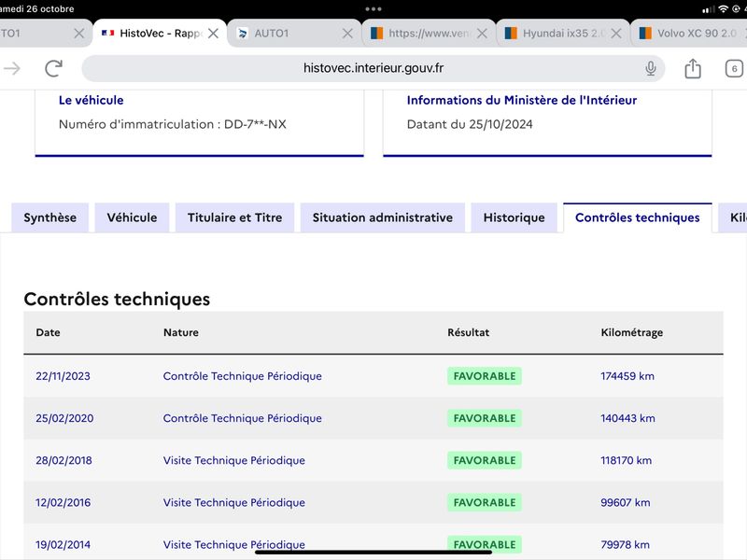Click FAVORABLE badge for 22/11/2023
This screenshot has height=560, width=747.
tap(485, 376)
